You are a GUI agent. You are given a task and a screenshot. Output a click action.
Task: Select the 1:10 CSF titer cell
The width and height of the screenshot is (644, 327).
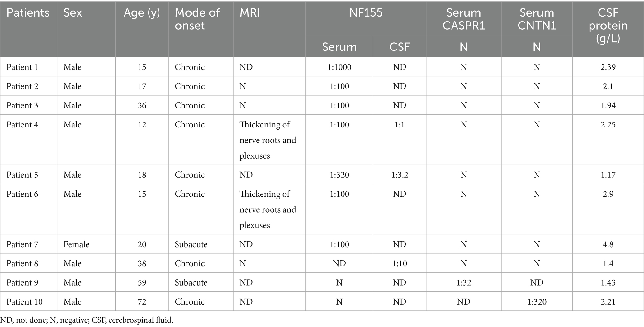[x=400, y=263]
